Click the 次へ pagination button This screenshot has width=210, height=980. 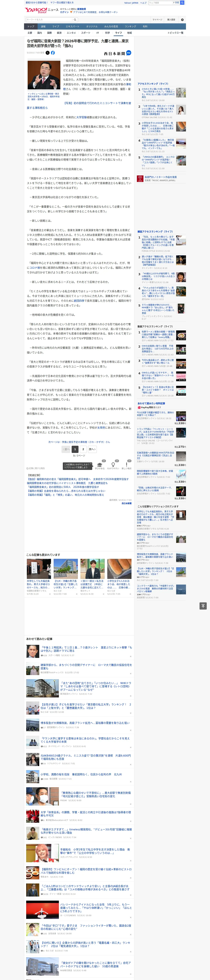[92, 449]
